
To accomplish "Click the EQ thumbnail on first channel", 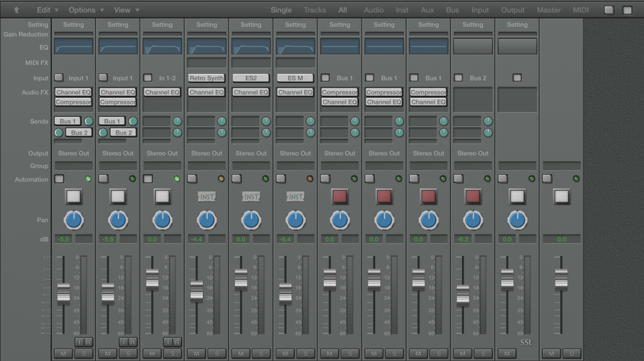I will (x=74, y=46).
